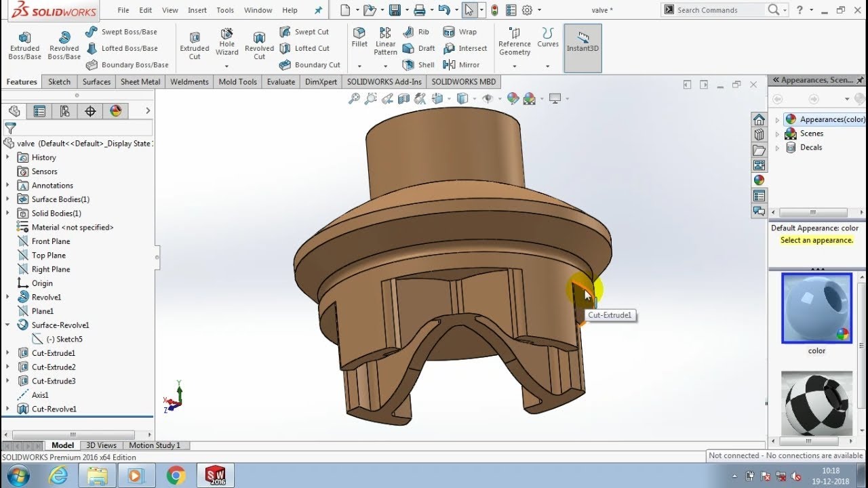This screenshot has height=488, width=868.
Task: Choose Swept Boss/Base feature
Action: point(121,32)
